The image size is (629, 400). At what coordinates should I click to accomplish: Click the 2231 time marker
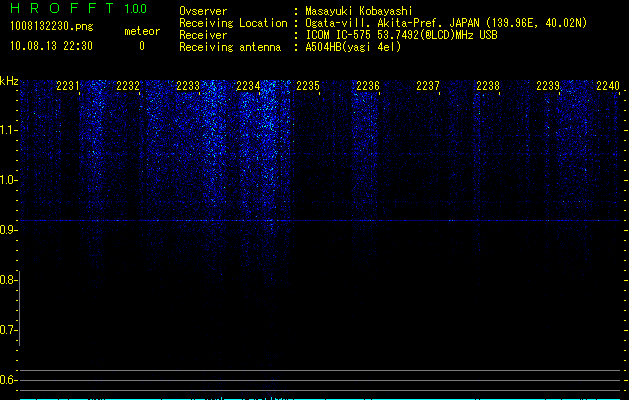67,86
